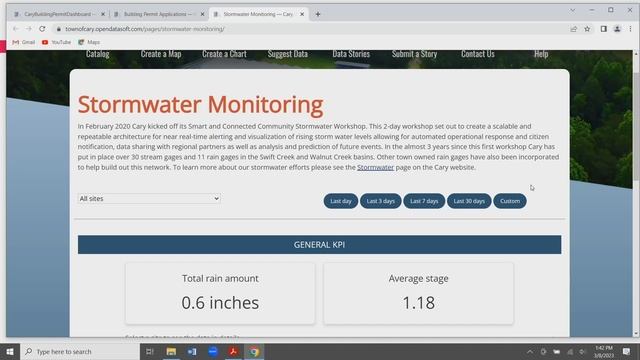Filter data to Last 3 days
Viewport: 640px width, 360px height.
point(380,201)
